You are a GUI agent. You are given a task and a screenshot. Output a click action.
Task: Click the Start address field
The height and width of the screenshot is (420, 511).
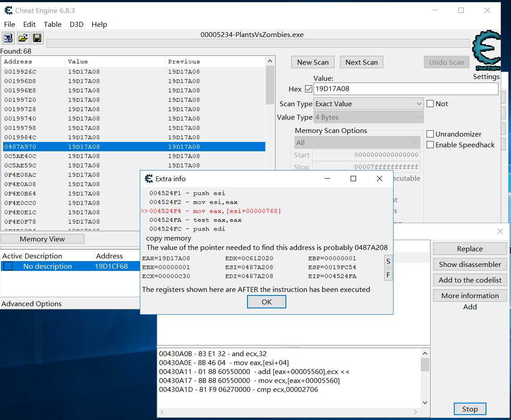pos(366,155)
